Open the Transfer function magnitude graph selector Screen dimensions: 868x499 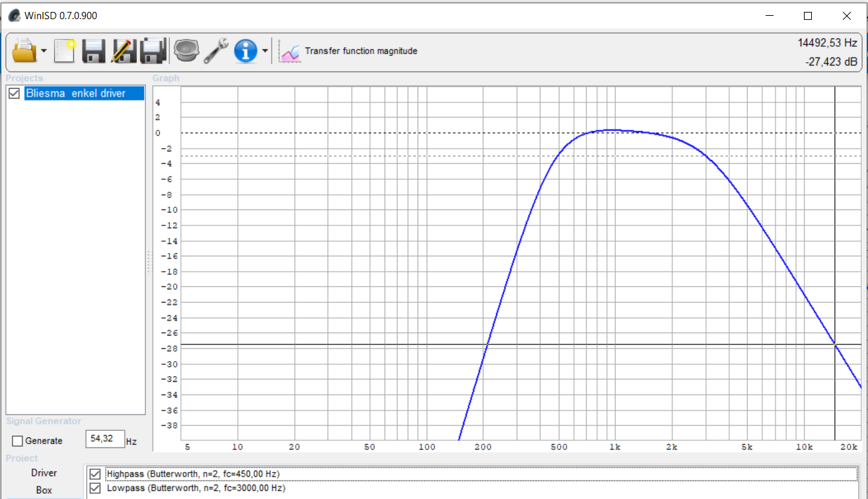(x=349, y=51)
